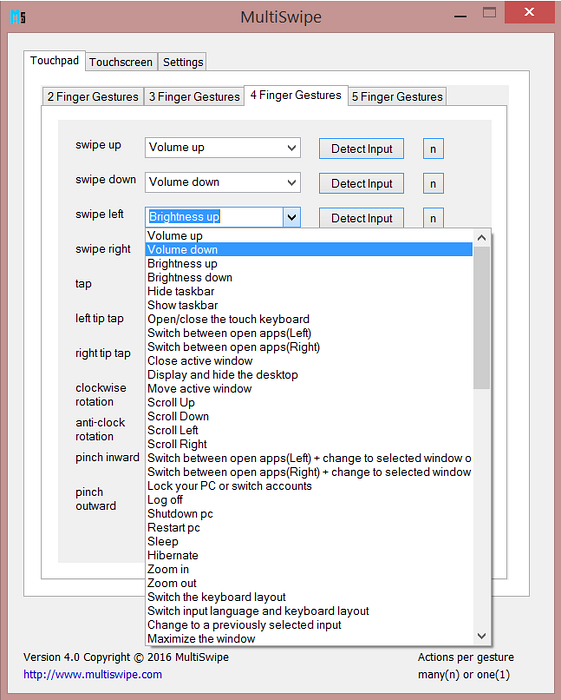This screenshot has width=561, height=700.
Task: Click Detect Input for swipe up
Action: (362, 149)
